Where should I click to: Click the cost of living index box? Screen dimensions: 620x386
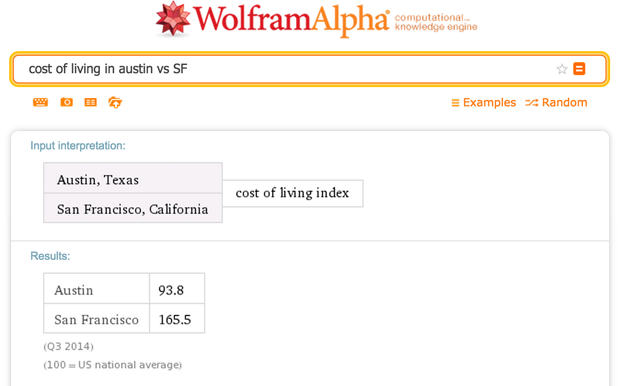[293, 193]
